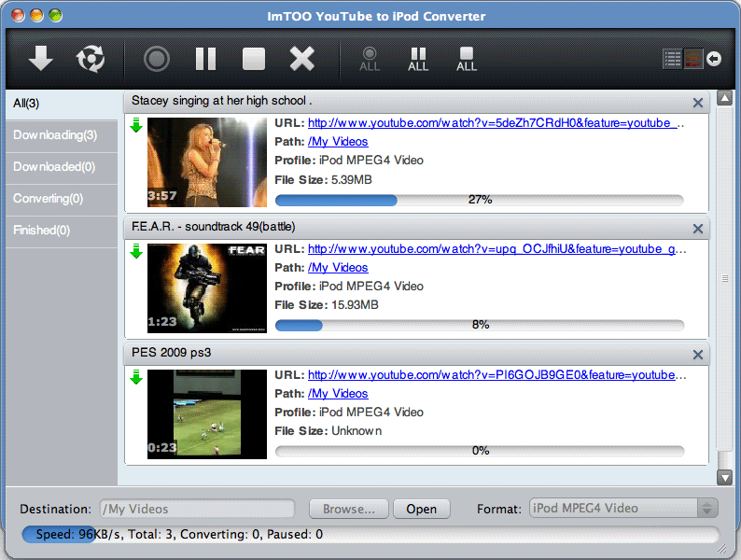
Task: Open /My Videos path of F.E.A.R. task
Action: (338, 268)
